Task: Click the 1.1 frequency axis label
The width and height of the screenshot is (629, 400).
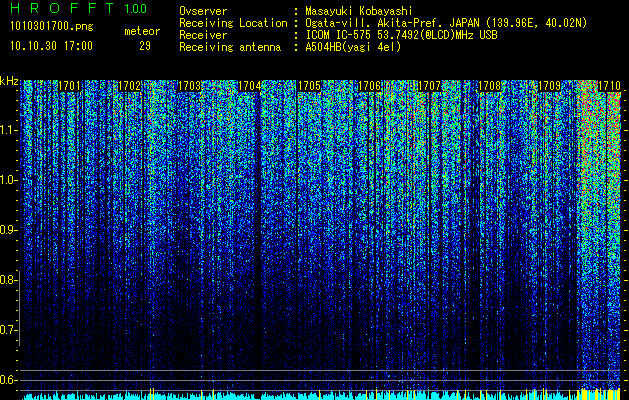Action: pyautogui.click(x=8, y=130)
